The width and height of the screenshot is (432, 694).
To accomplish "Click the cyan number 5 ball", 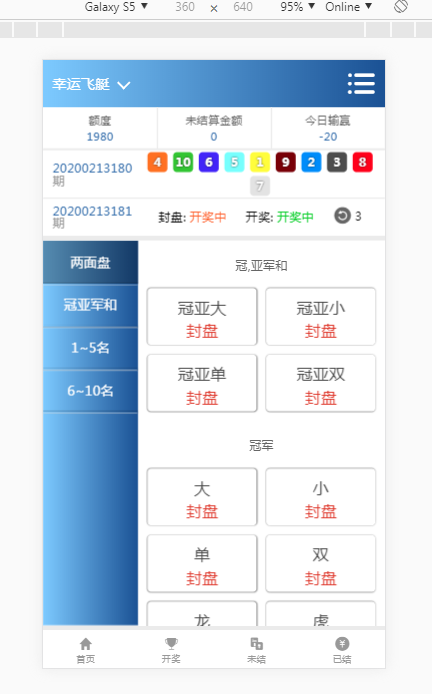I will coord(234,162).
